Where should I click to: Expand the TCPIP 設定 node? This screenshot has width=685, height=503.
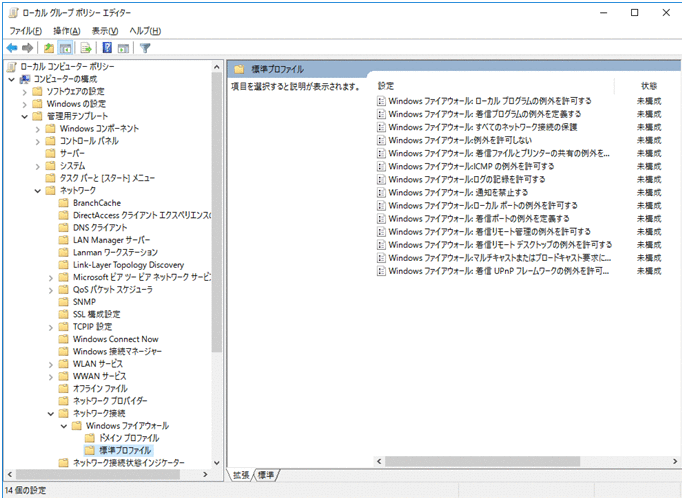(x=51, y=327)
